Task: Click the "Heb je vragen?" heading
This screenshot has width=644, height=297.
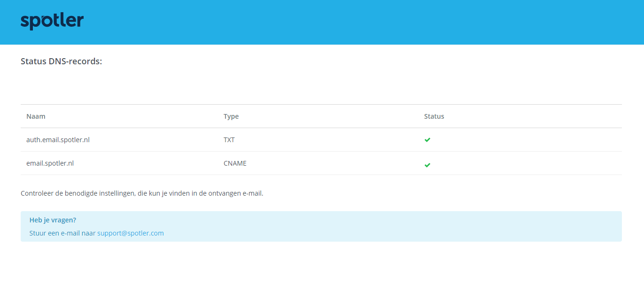Action: (x=53, y=220)
